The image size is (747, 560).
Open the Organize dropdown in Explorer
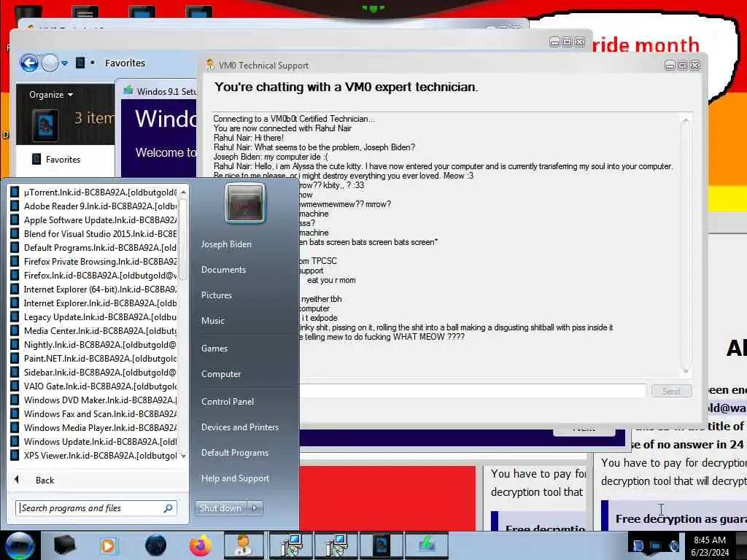pos(51,94)
